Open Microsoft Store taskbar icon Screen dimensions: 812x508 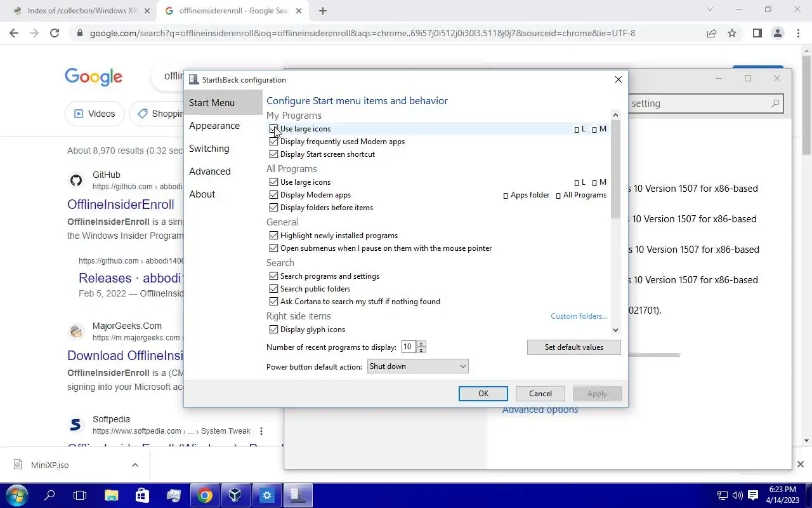142,495
